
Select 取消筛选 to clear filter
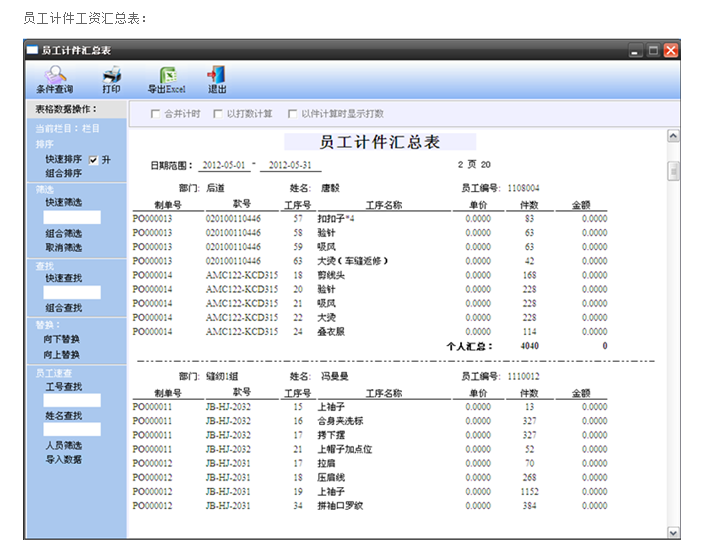tap(63, 247)
